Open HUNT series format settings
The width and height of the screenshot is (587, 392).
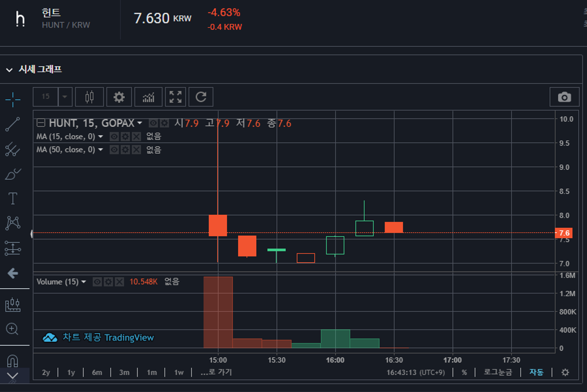(x=165, y=123)
